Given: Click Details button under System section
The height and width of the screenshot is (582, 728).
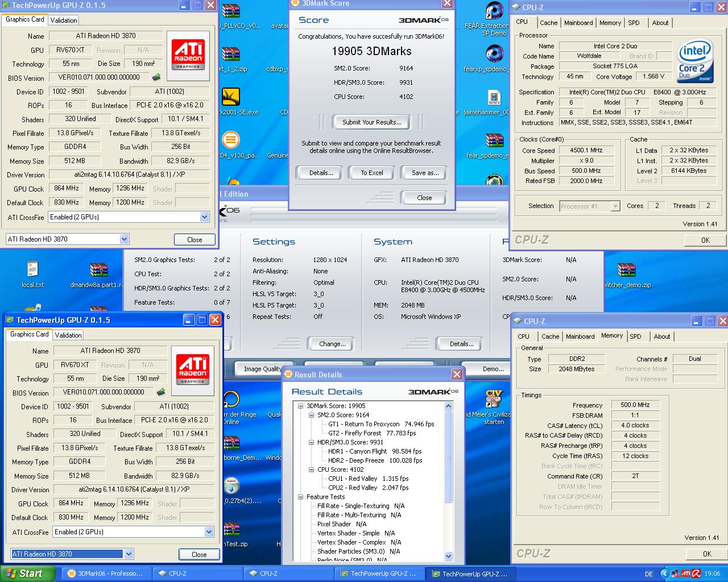Looking at the screenshot, I should [x=461, y=344].
